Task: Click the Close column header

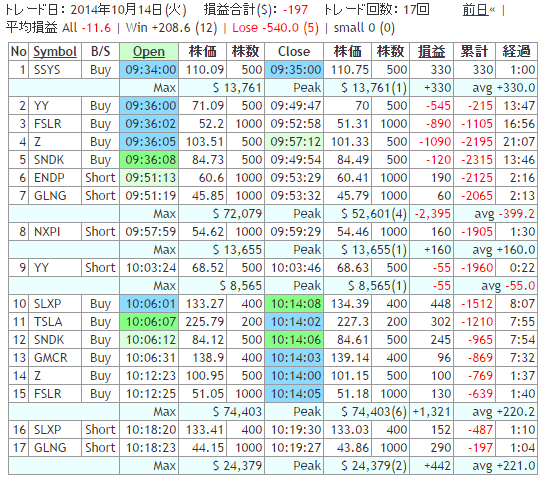Action: coord(294,51)
